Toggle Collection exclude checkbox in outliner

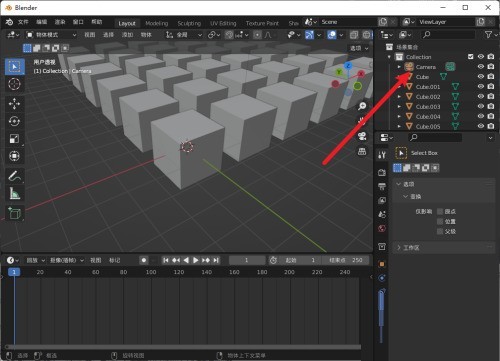coord(471,57)
